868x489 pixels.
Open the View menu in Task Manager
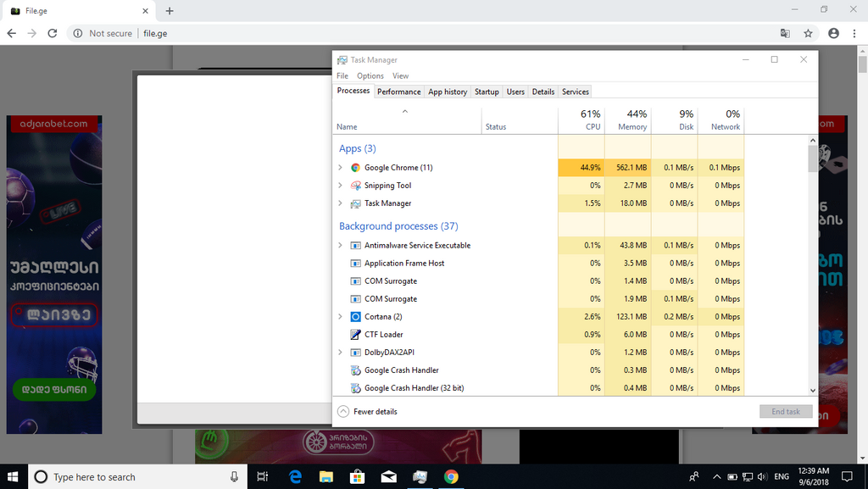pyautogui.click(x=400, y=75)
